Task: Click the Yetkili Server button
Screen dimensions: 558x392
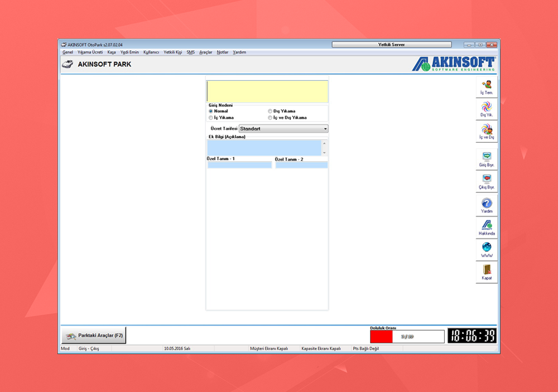Action: [x=392, y=45]
